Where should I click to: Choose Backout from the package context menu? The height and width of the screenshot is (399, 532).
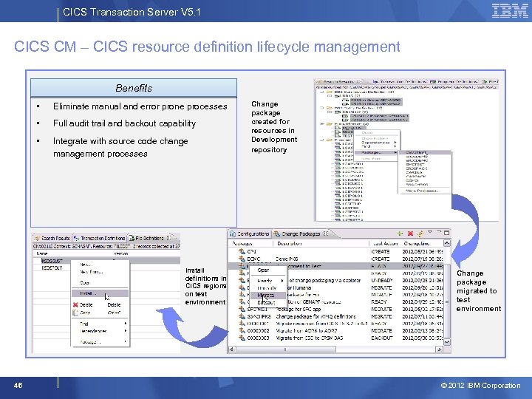click(x=269, y=302)
